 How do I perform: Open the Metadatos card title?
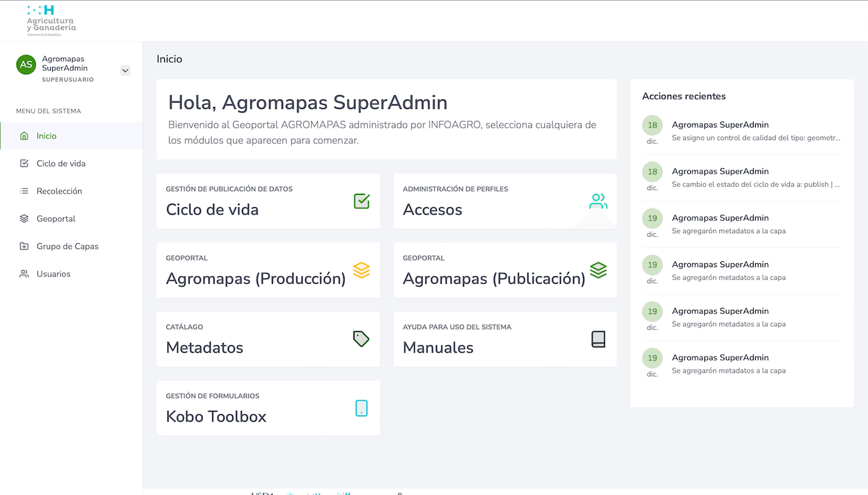point(205,348)
